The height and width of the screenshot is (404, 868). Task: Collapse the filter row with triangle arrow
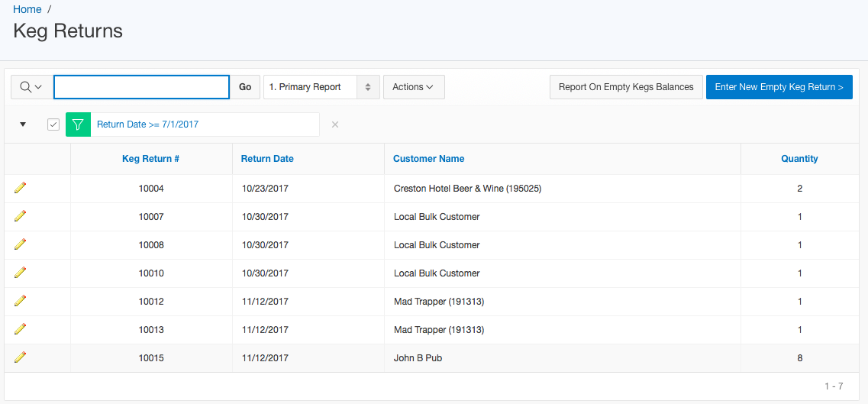pyautogui.click(x=23, y=124)
